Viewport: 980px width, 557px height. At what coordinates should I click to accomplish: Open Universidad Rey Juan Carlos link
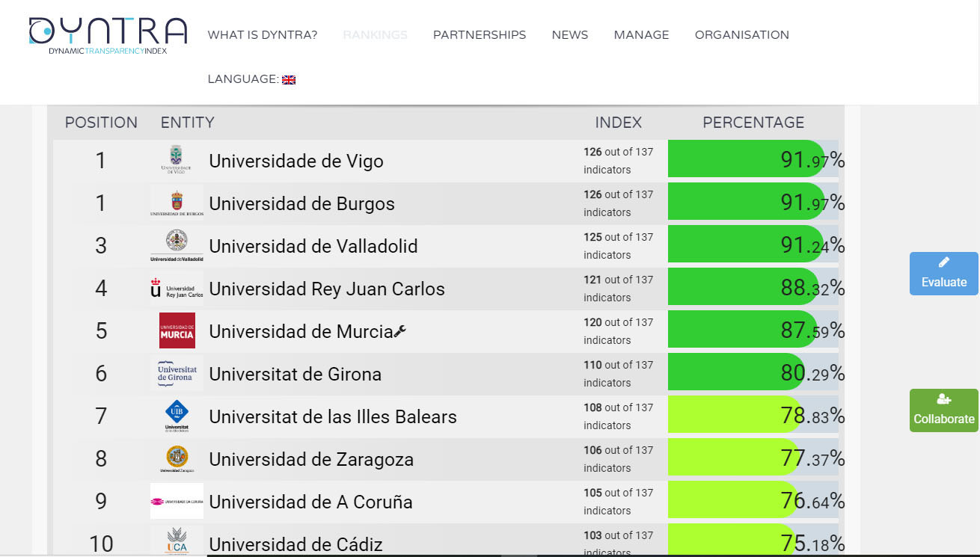click(327, 289)
